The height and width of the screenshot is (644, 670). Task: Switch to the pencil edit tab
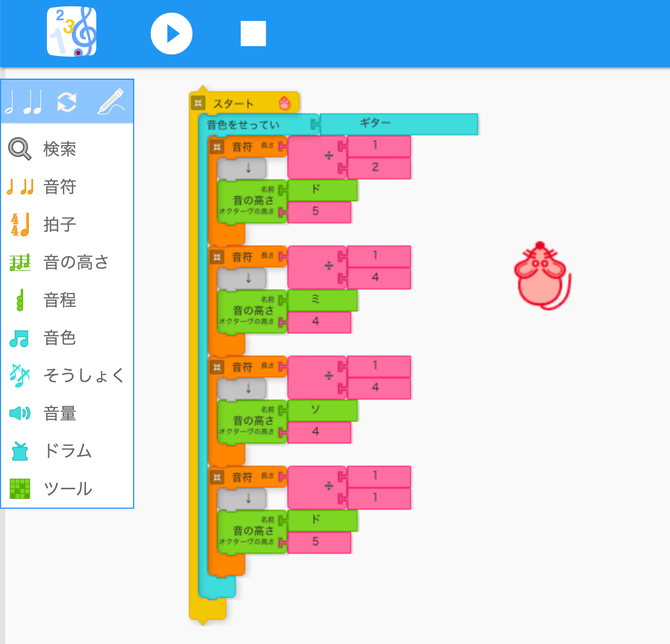(110, 101)
